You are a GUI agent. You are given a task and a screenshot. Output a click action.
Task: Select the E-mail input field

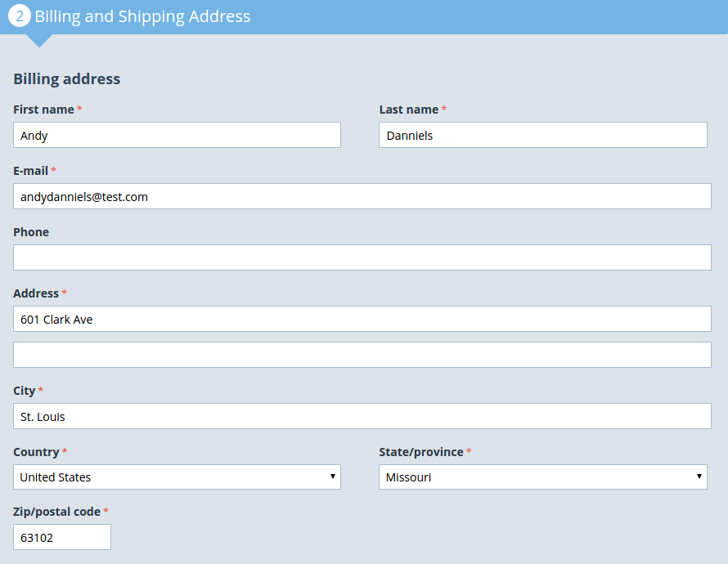362,196
